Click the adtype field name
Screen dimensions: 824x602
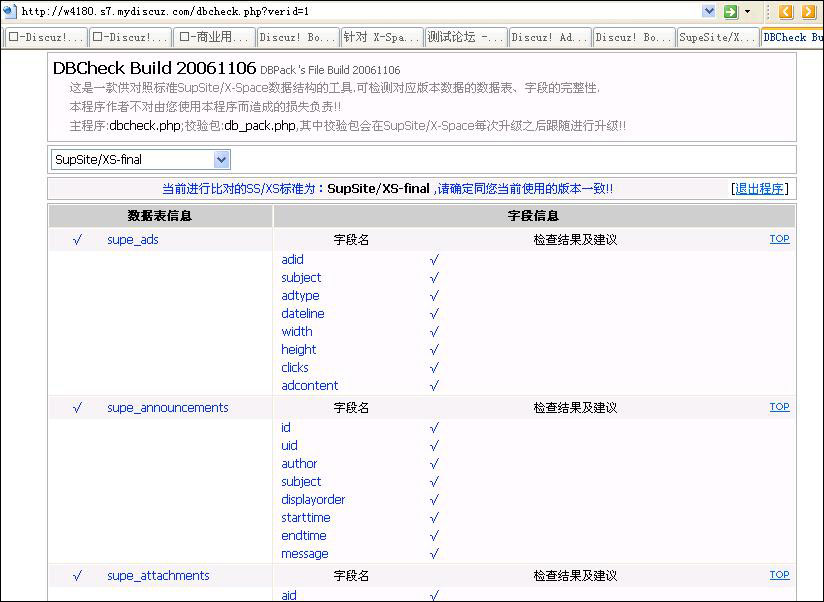point(300,296)
